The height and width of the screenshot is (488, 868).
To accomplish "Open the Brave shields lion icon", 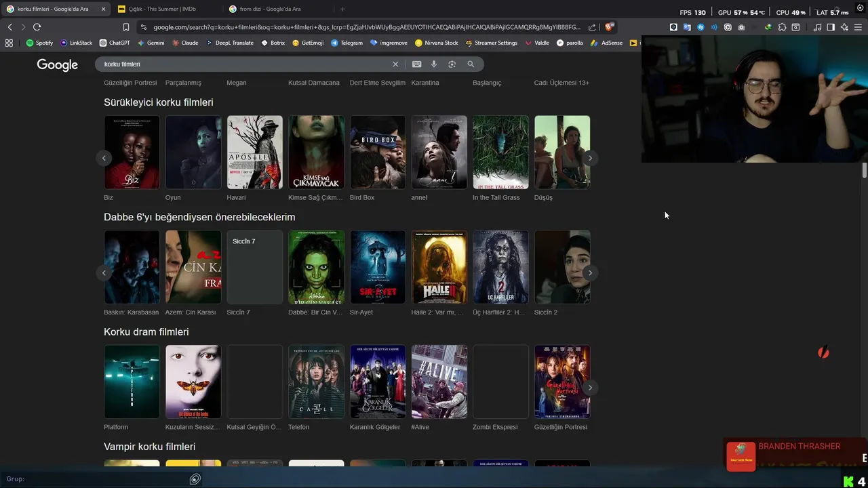I will pyautogui.click(x=609, y=27).
